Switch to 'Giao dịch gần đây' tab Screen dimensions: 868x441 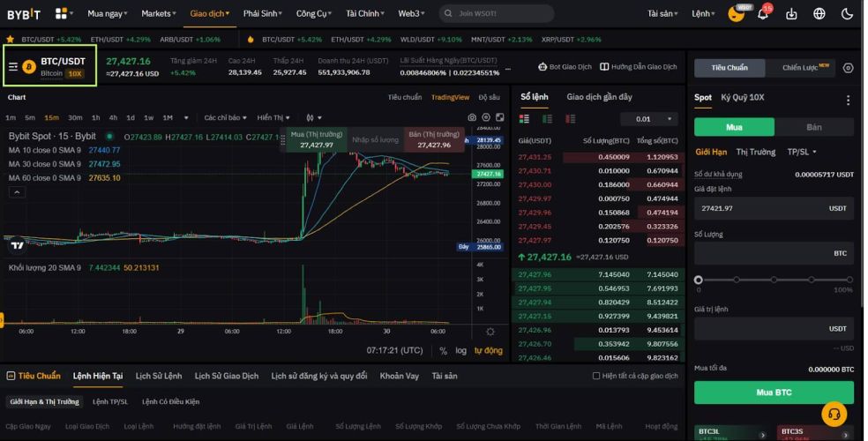coord(598,97)
